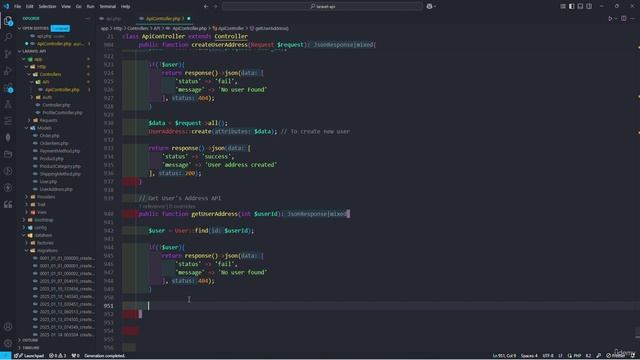Open the Help menu
The width and height of the screenshot is (640, 360).
[x=126, y=7]
